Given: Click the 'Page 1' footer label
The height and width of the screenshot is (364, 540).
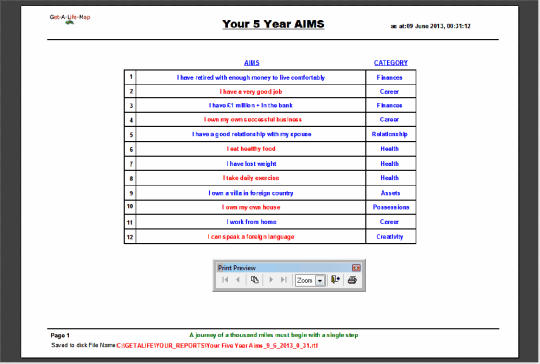Looking at the screenshot, I should tap(60, 335).
